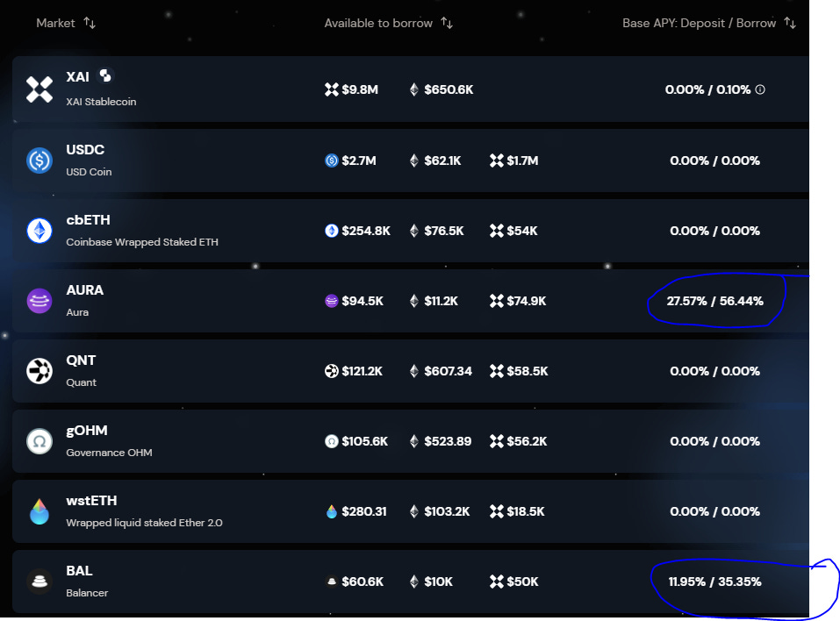Image resolution: width=840 pixels, height=621 pixels.
Task: Click the Wrapped liquid staked Ether 2.0 subtitle
Action: tap(144, 523)
